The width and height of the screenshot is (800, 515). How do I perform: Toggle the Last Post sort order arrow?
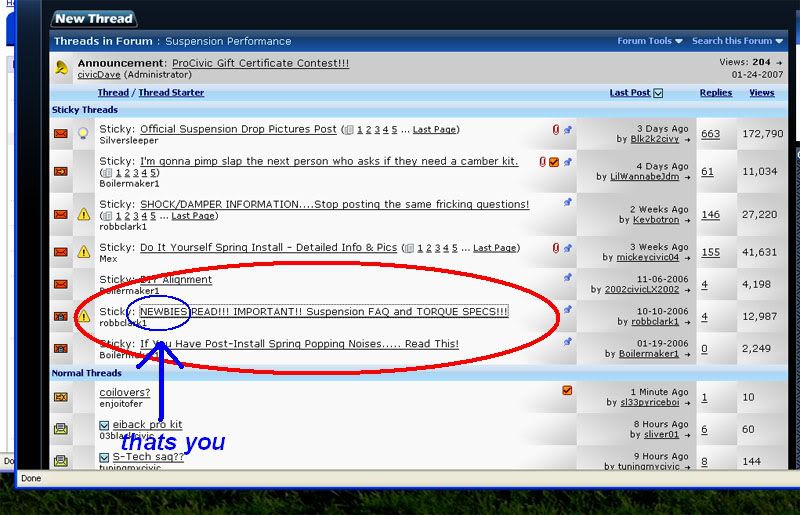click(x=658, y=93)
